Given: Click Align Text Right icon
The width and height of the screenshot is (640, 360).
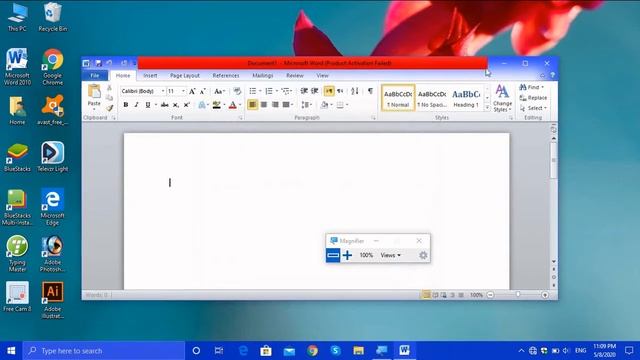Looking at the screenshot, I should tap(275, 105).
